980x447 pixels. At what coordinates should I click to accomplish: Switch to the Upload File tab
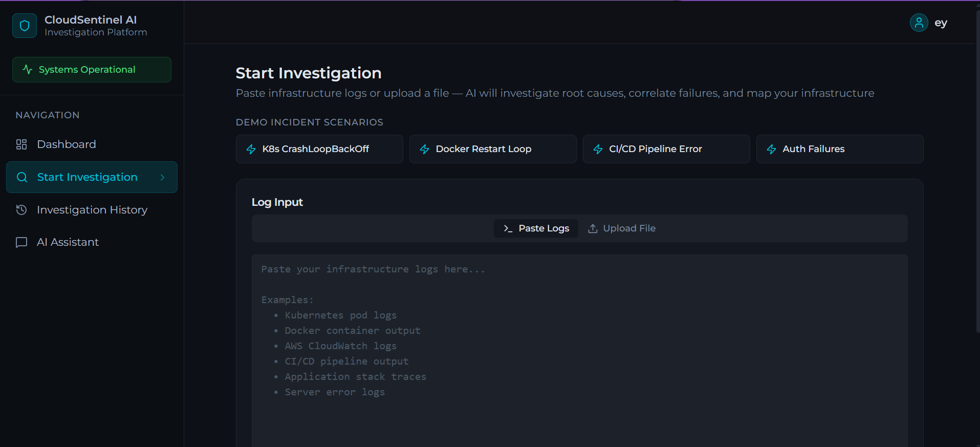click(622, 228)
